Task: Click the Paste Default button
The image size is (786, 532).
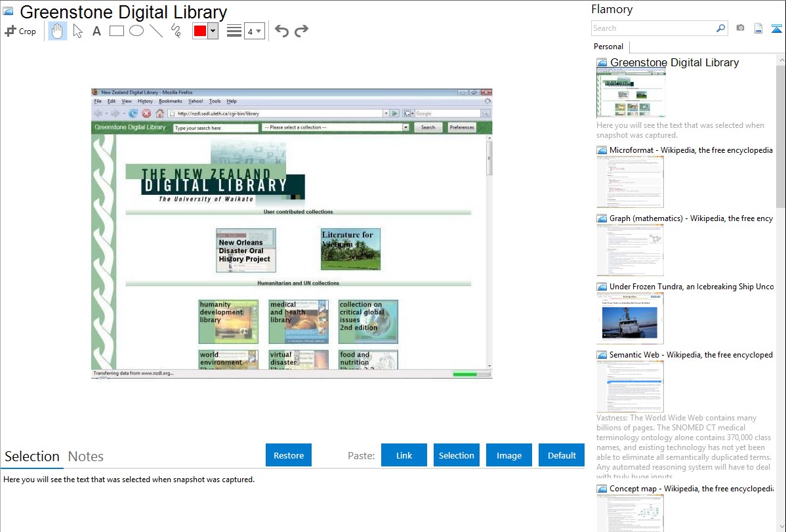Action: coord(562,455)
